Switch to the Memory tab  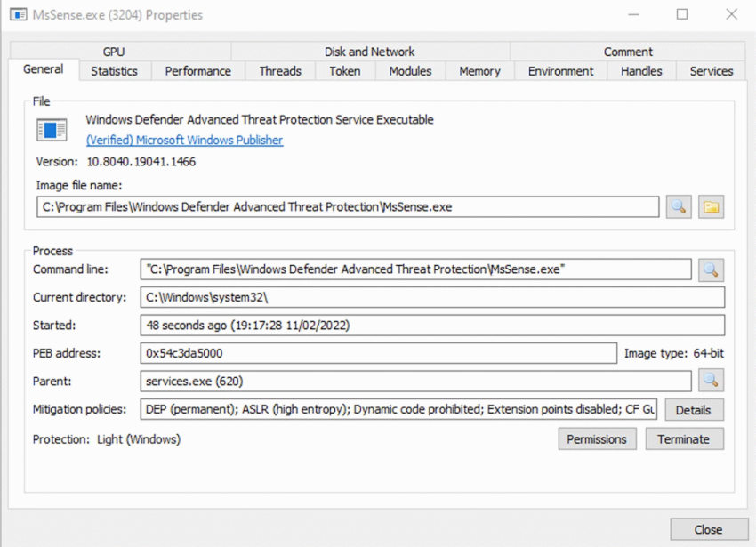(x=479, y=71)
